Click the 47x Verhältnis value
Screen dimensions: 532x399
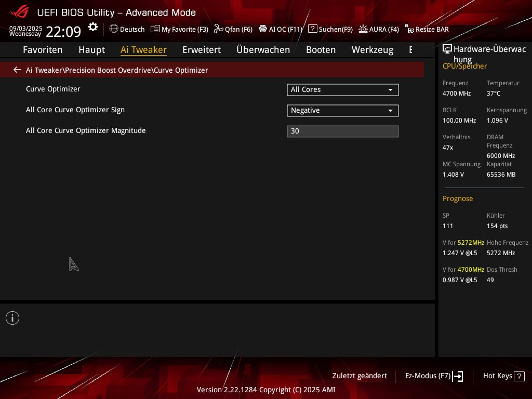[x=448, y=148]
